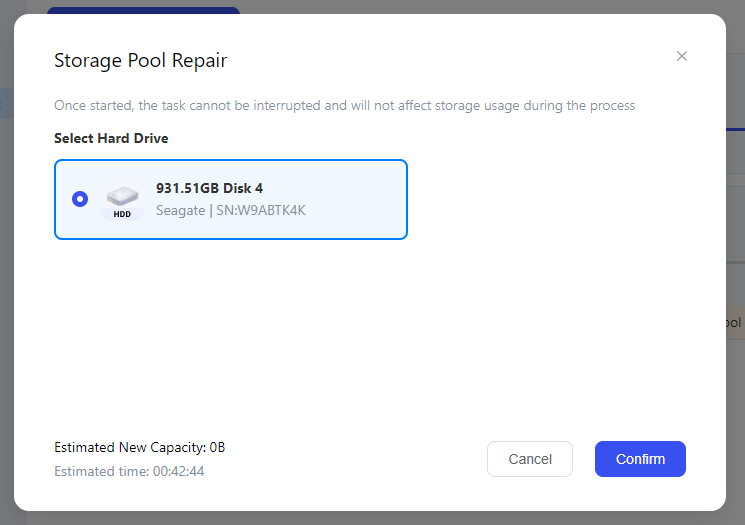Click the Select Hard Drive heading
The width and height of the screenshot is (745, 525).
pos(111,138)
